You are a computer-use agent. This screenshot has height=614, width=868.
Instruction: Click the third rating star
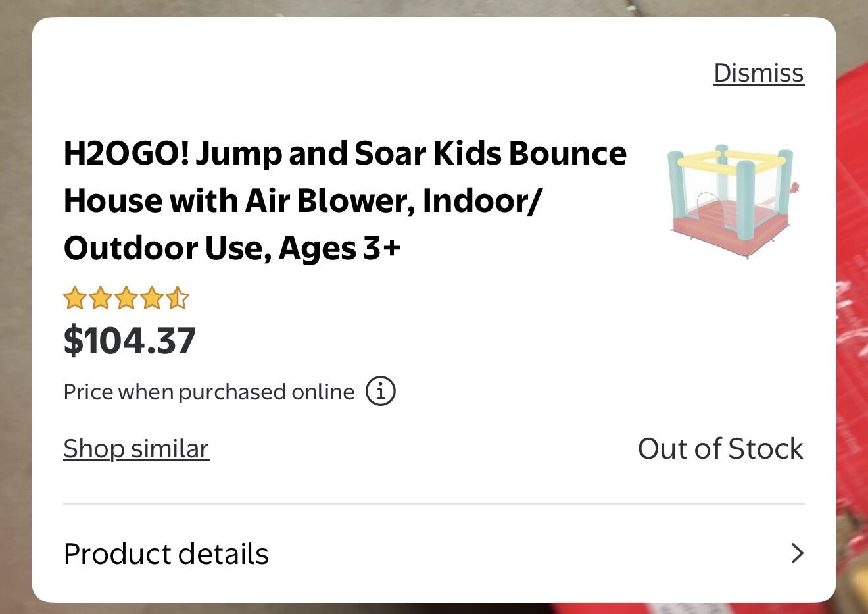click(126, 299)
